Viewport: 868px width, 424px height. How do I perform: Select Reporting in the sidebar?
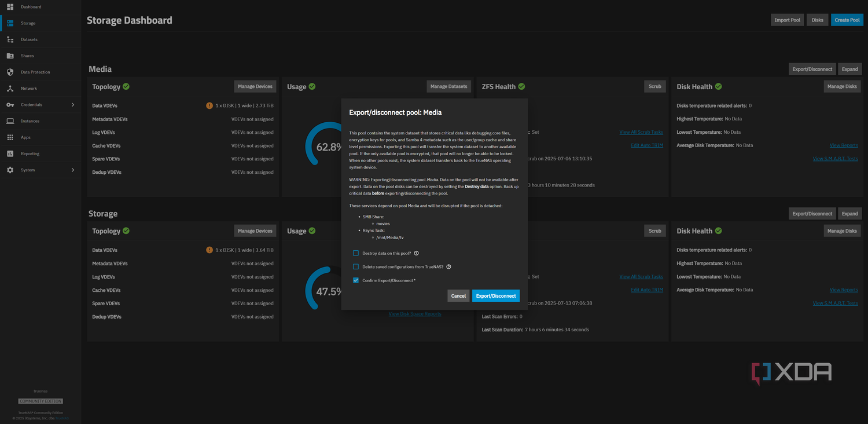click(x=41, y=153)
